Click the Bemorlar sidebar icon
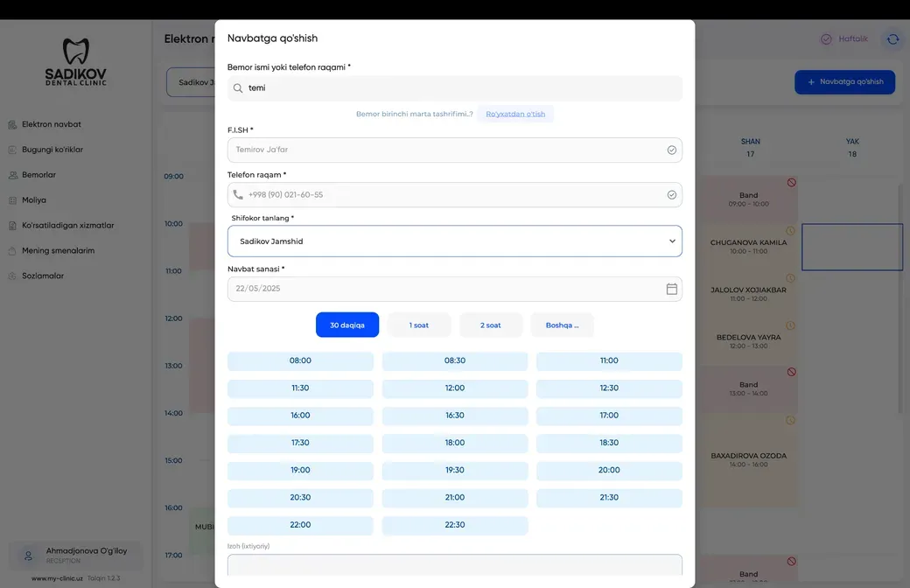Viewport: 910px width, 588px height. (12, 175)
